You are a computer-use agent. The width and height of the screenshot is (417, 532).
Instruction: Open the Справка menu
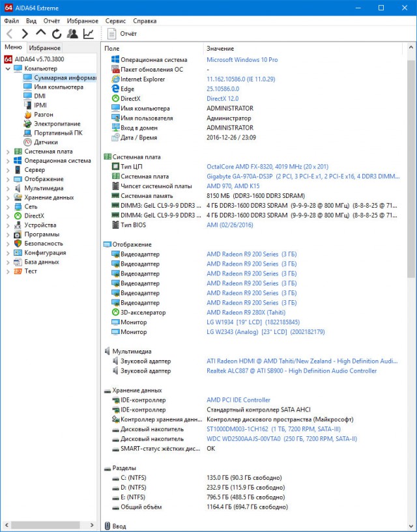pos(145,21)
